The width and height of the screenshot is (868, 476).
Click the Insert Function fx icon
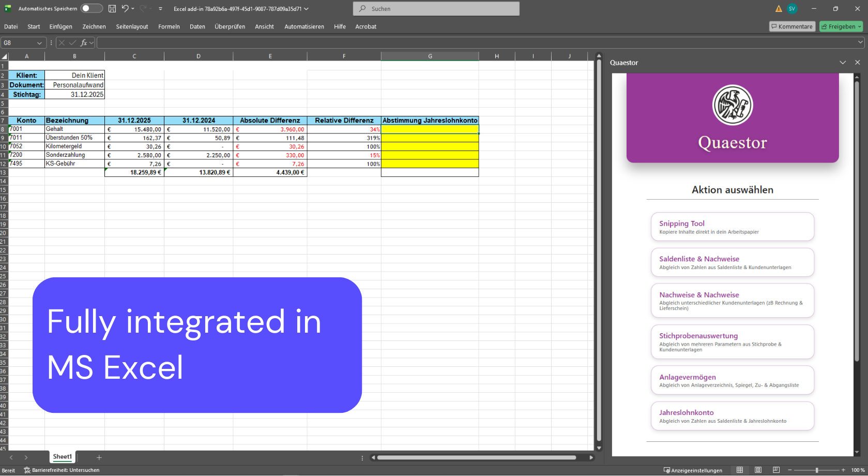coord(83,43)
